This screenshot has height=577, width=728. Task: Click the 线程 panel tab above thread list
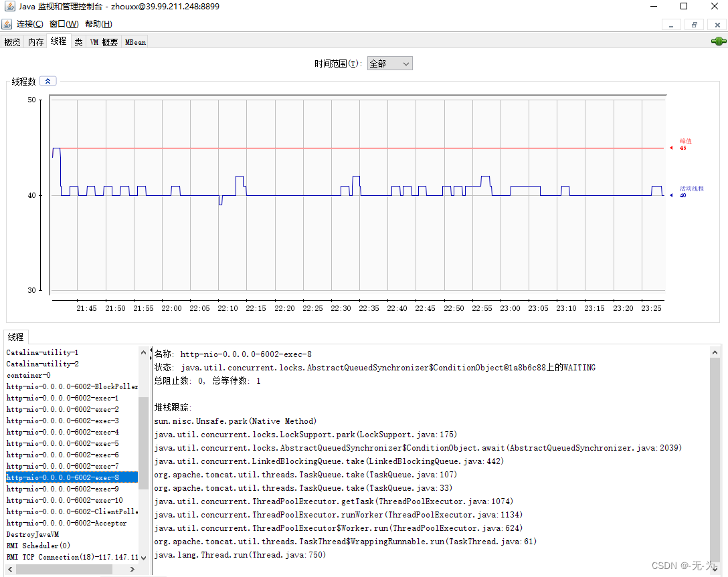(x=15, y=336)
